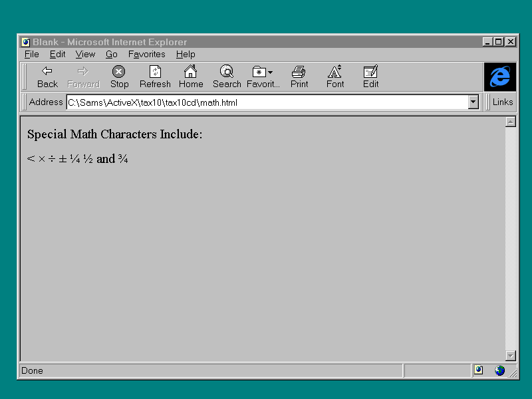
Task: Click the globe icon in the status bar
Action: click(499, 370)
